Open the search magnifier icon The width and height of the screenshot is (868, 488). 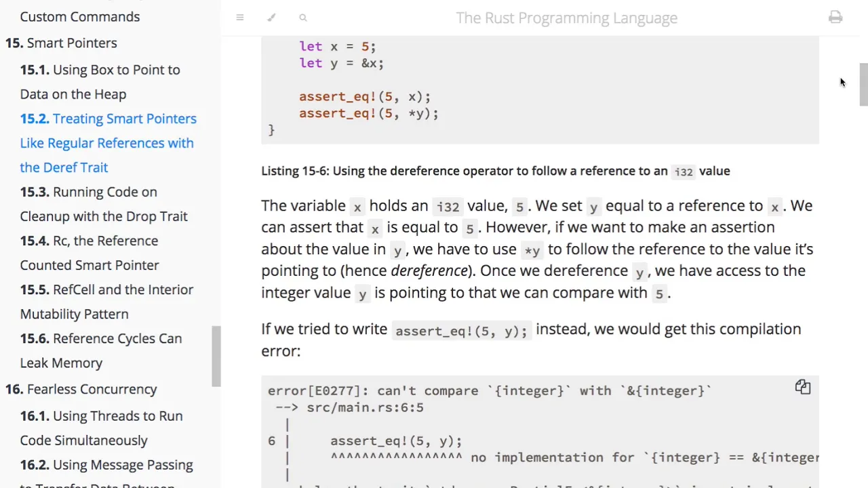coord(303,18)
